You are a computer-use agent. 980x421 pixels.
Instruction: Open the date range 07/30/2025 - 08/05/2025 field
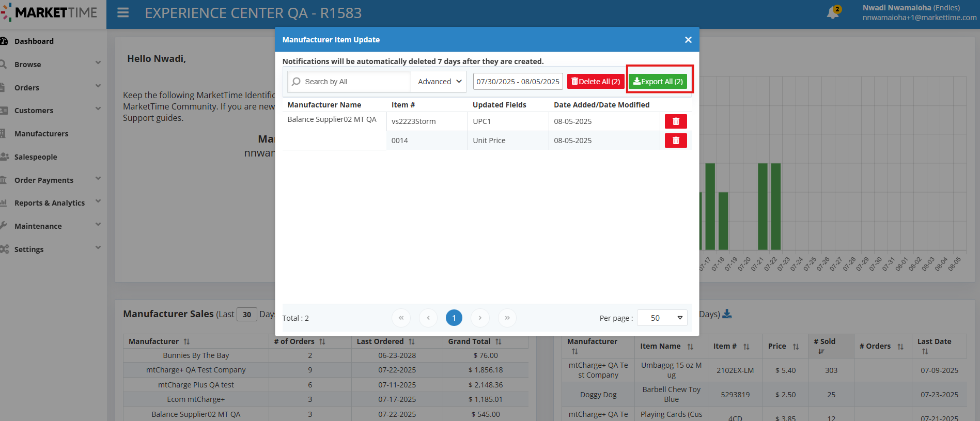(518, 82)
